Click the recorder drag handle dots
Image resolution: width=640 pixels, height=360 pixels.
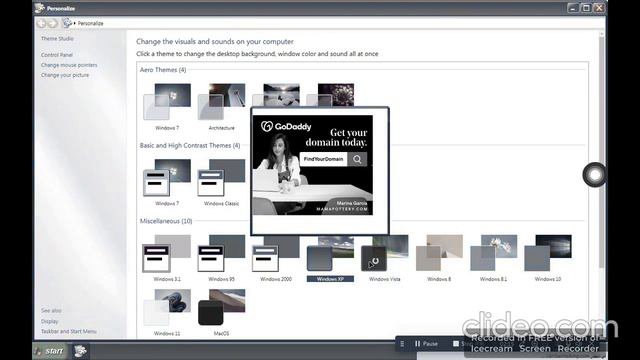tap(402, 344)
